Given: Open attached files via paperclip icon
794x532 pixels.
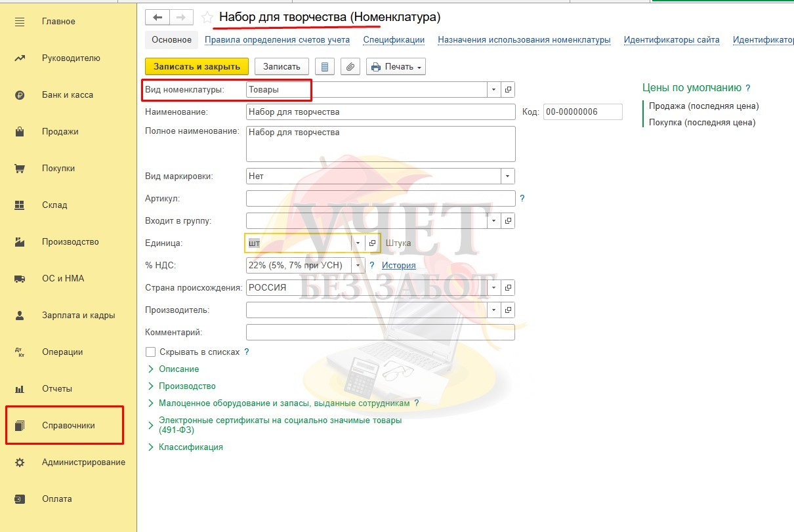Looking at the screenshot, I should [x=350, y=66].
